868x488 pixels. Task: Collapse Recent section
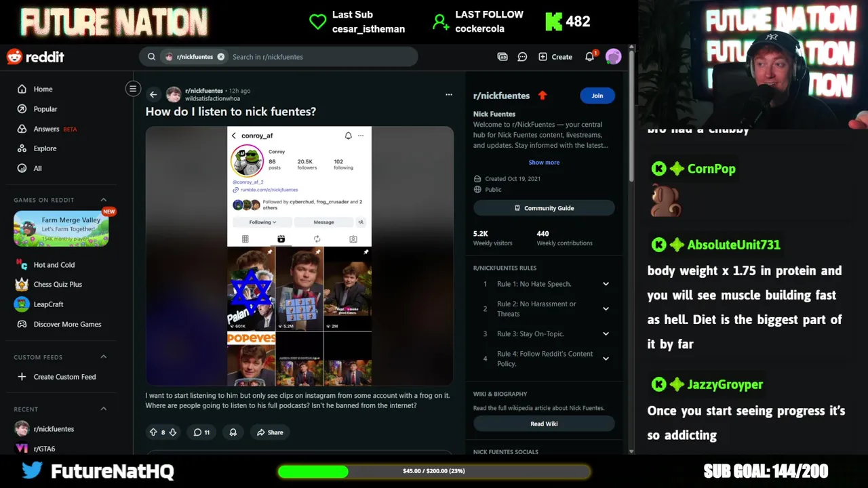click(104, 409)
